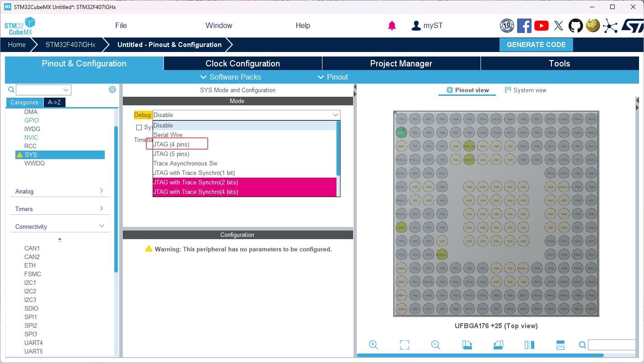Screen dimensions: 644x363
Task: Click the GENERATE CODE button
Action: click(x=536, y=45)
